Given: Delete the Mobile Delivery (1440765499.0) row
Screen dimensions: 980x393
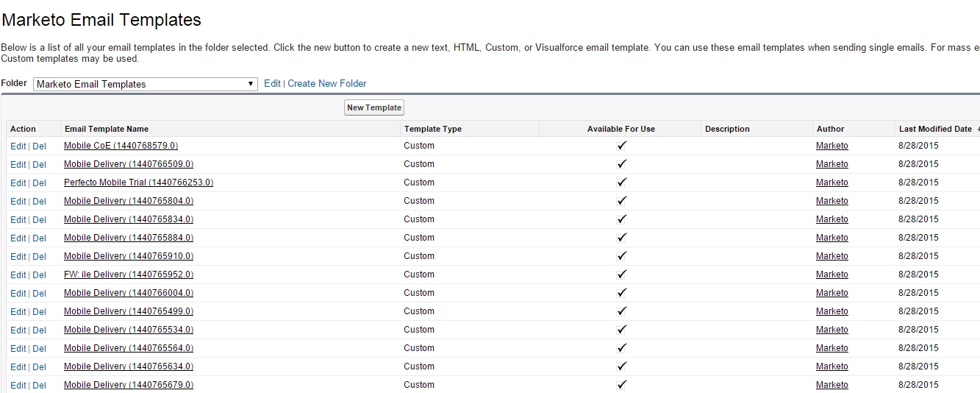Looking at the screenshot, I should [x=39, y=312].
